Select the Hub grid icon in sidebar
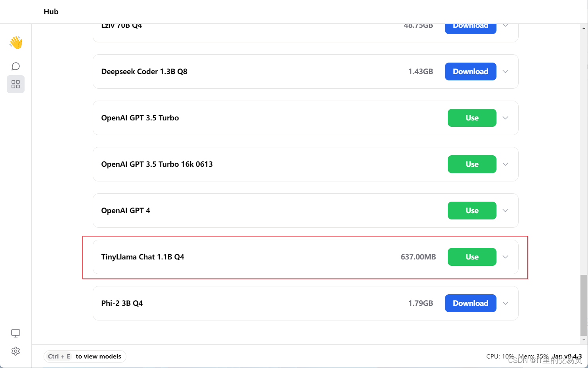This screenshot has width=588, height=368. 15,84
